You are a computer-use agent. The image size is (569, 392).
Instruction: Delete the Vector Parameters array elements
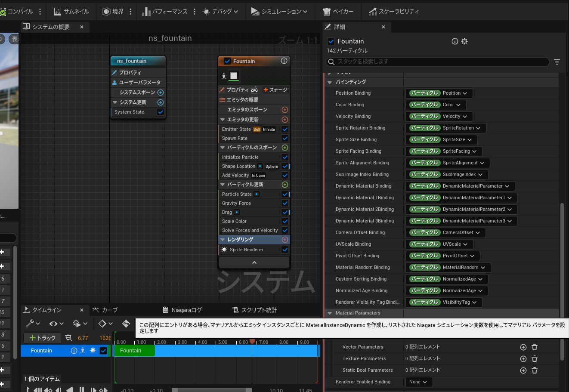(x=534, y=347)
